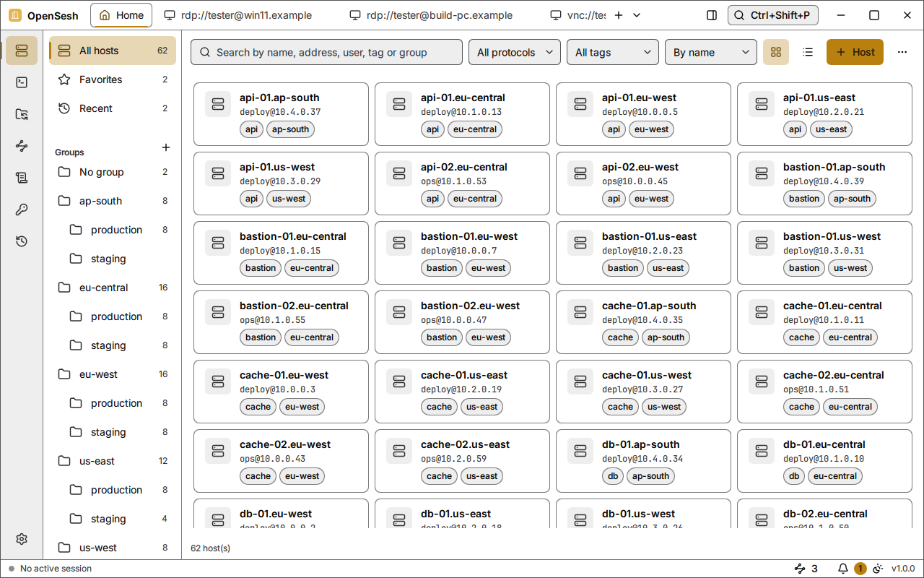Image resolution: width=924 pixels, height=578 pixels.
Task: Open the Ctrl+Shift+P command palette button
Action: click(772, 15)
